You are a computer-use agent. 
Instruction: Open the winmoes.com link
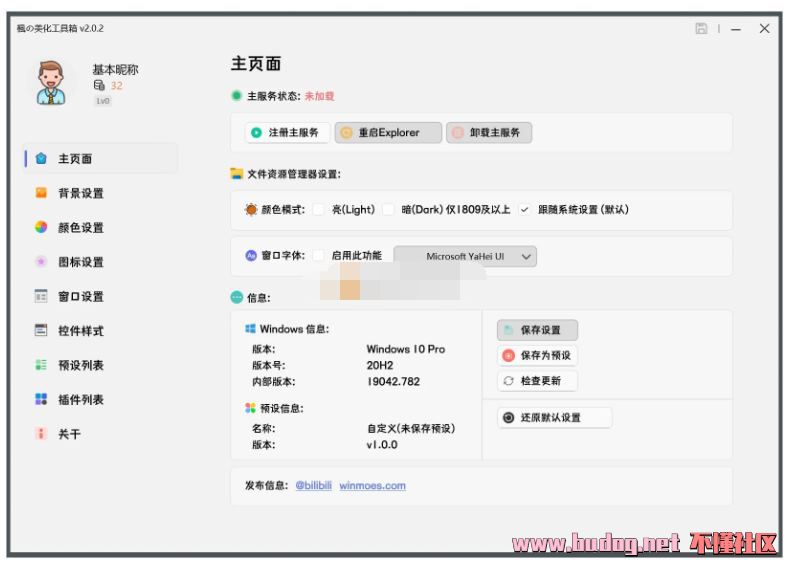tap(372, 486)
